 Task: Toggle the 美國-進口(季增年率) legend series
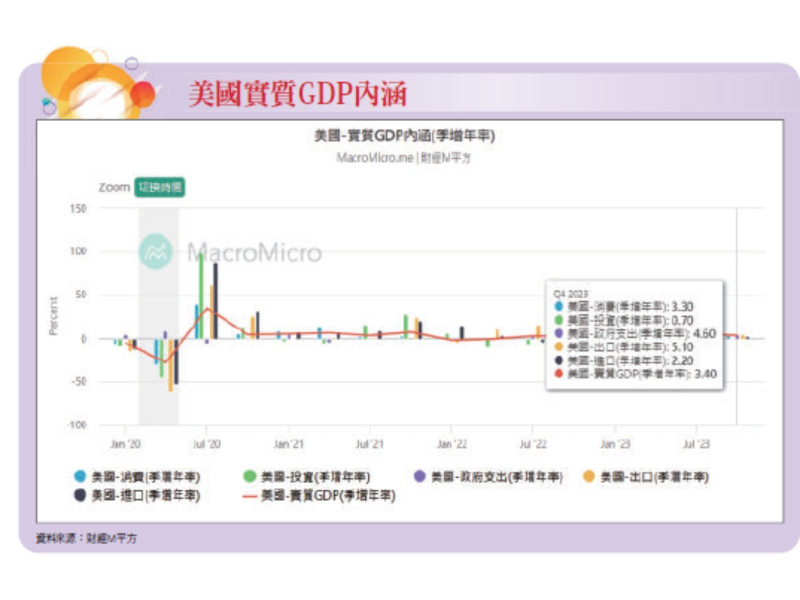tap(137, 495)
